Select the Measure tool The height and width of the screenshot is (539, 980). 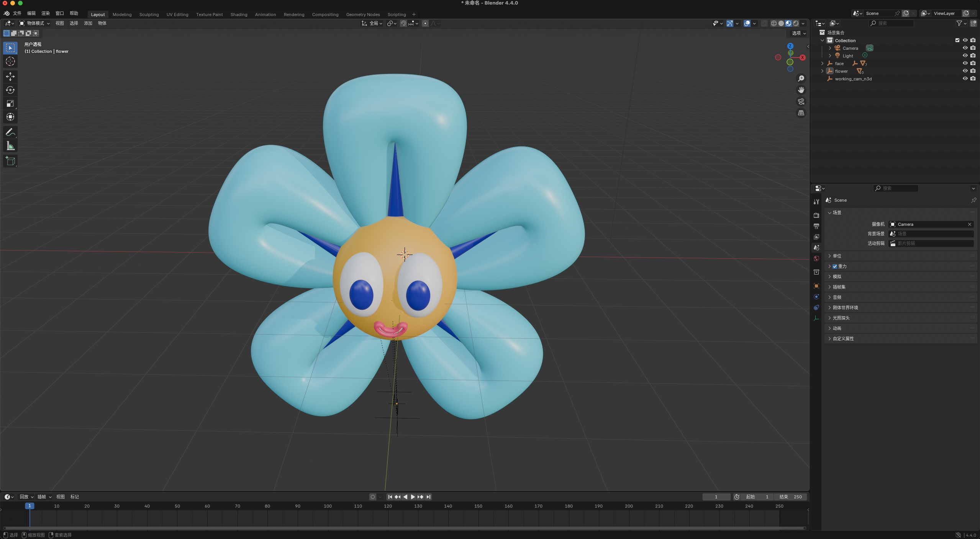[x=10, y=146]
